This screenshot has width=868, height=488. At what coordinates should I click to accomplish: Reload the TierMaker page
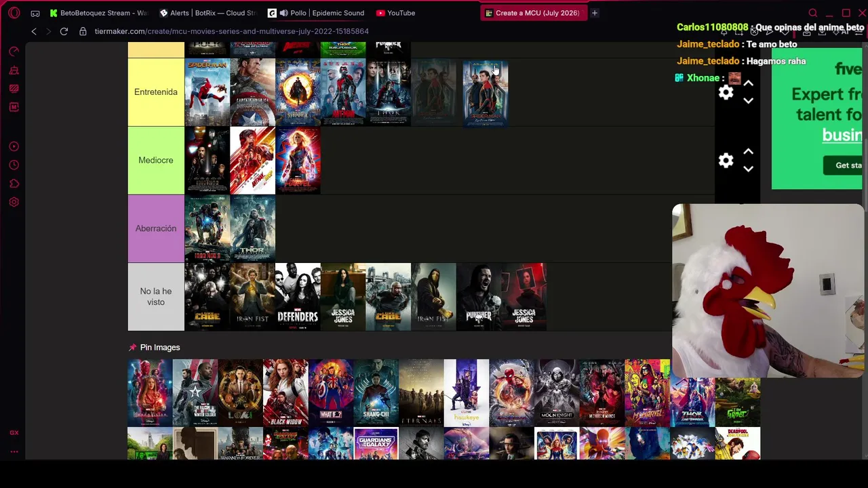tap(64, 31)
